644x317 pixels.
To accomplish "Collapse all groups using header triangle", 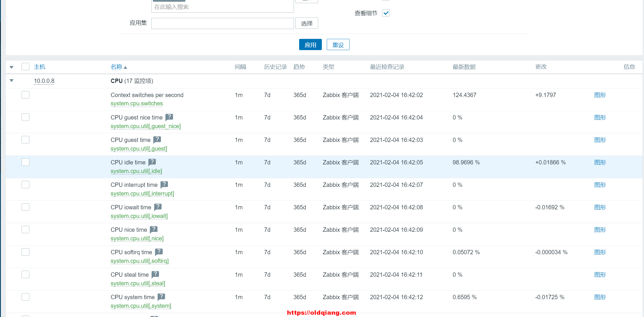I will click(x=12, y=67).
